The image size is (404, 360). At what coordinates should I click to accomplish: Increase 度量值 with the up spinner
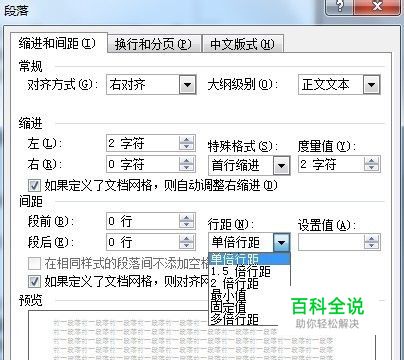(x=372, y=160)
